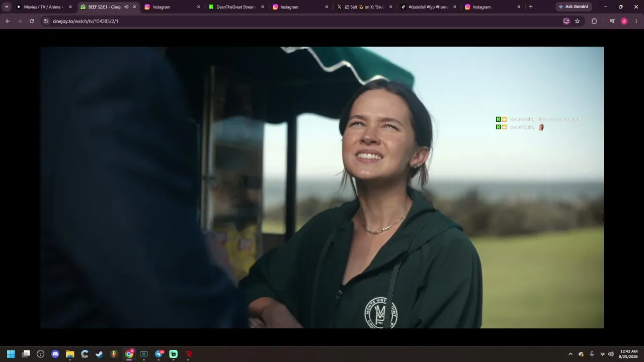Open File Explorer from the taskbar
The height and width of the screenshot is (362, 644).
tap(70, 354)
